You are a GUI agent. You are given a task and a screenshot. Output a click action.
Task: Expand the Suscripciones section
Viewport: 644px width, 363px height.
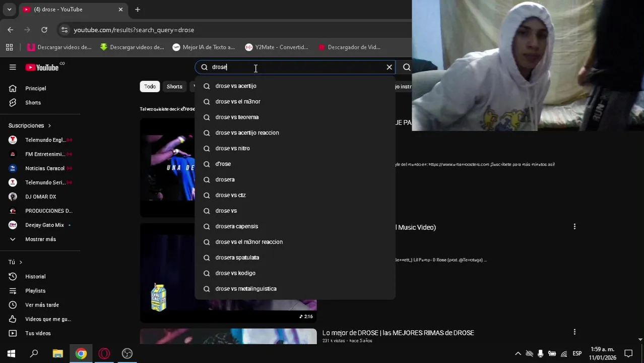click(30, 126)
